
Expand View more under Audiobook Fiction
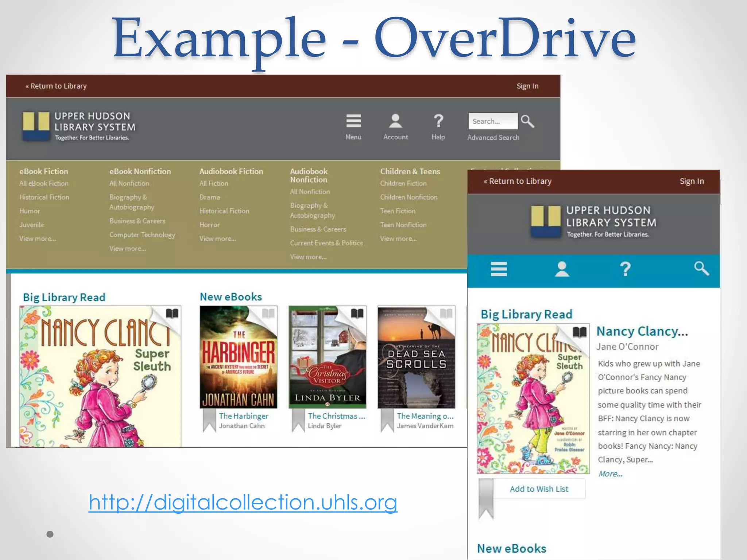218,238
